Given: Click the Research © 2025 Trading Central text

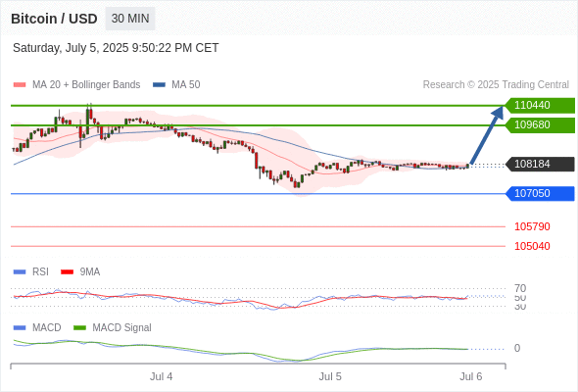Looking at the screenshot, I should pos(496,85).
